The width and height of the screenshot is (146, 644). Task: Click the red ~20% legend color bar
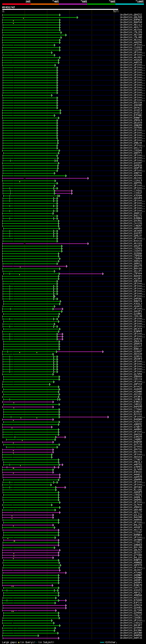(x=16, y=4)
